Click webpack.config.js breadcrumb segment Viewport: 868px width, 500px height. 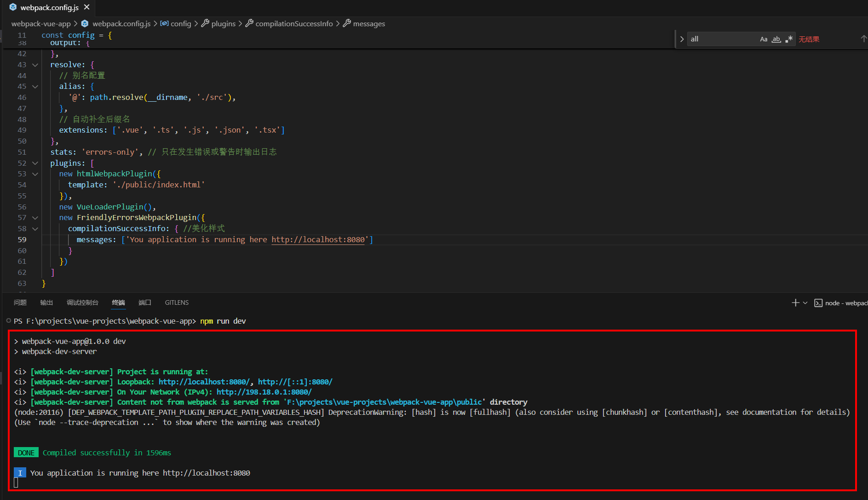coord(121,23)
